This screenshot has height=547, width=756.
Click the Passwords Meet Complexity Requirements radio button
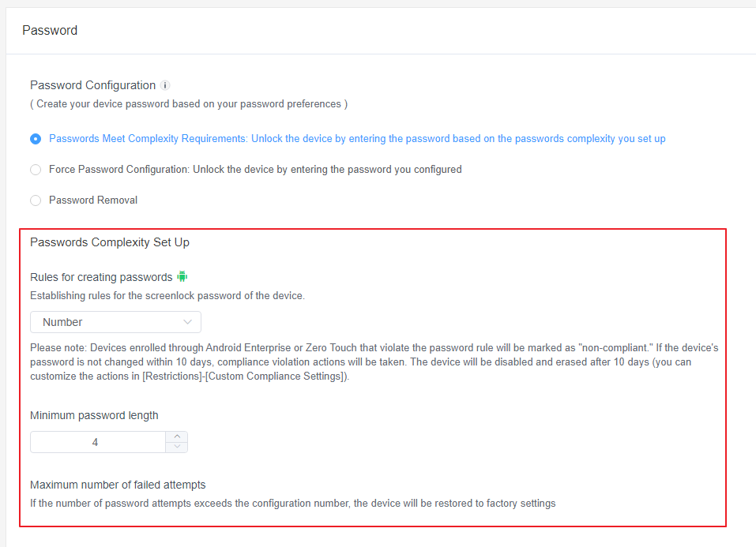click(x=35, y=138)
